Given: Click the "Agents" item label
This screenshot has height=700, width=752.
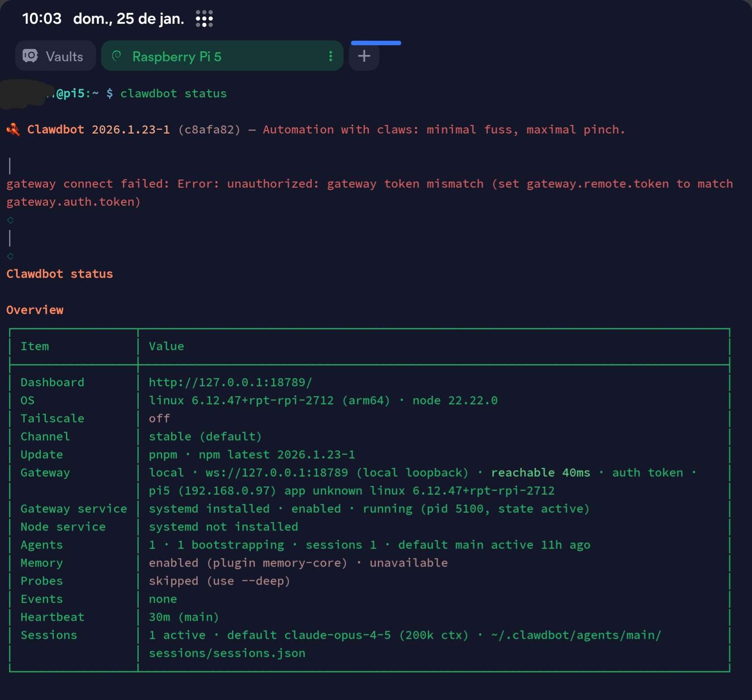Looking at the screenshot, I should coord(42,545).
